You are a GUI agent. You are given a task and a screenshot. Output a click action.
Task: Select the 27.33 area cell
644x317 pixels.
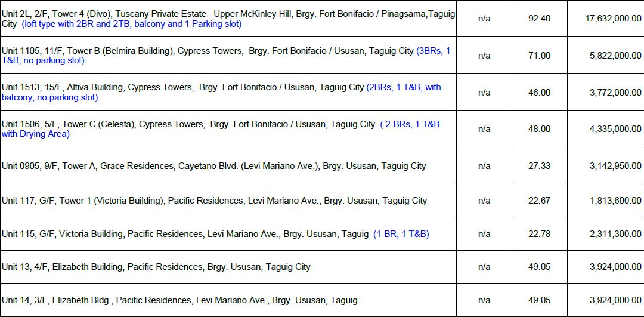(x=539, y=166)
